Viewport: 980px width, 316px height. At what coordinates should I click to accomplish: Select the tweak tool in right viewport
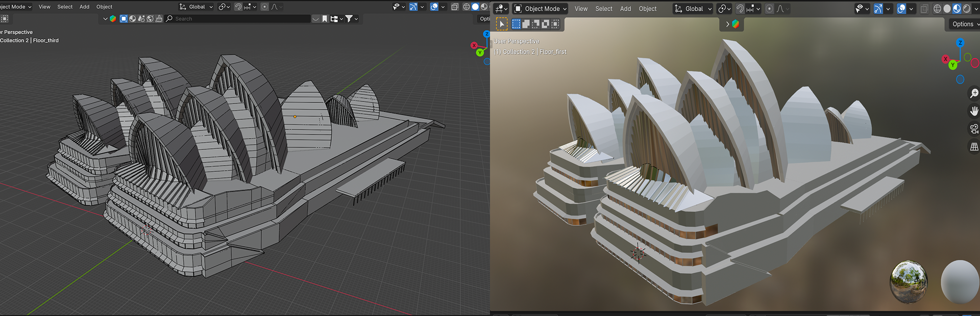pos(502,24)
